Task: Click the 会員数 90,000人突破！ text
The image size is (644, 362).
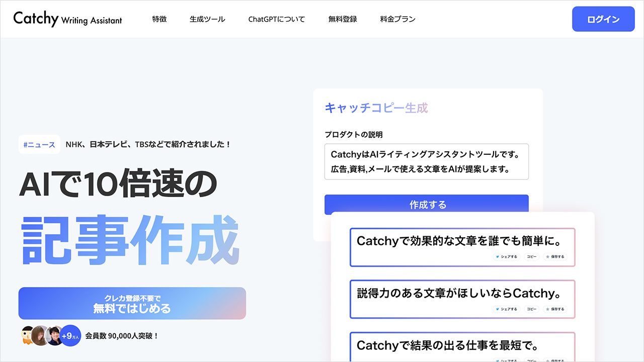Action: click(x=122, y=335)
